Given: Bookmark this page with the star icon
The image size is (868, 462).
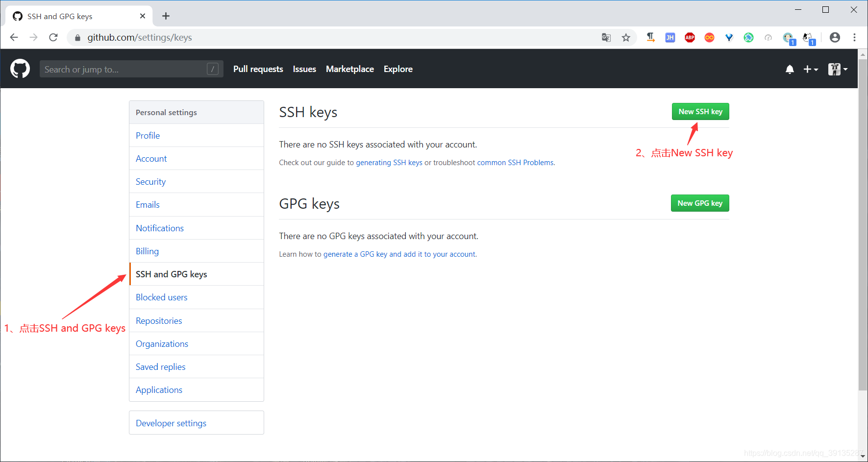Looking at the screenshot, I should tap(626, 38).
